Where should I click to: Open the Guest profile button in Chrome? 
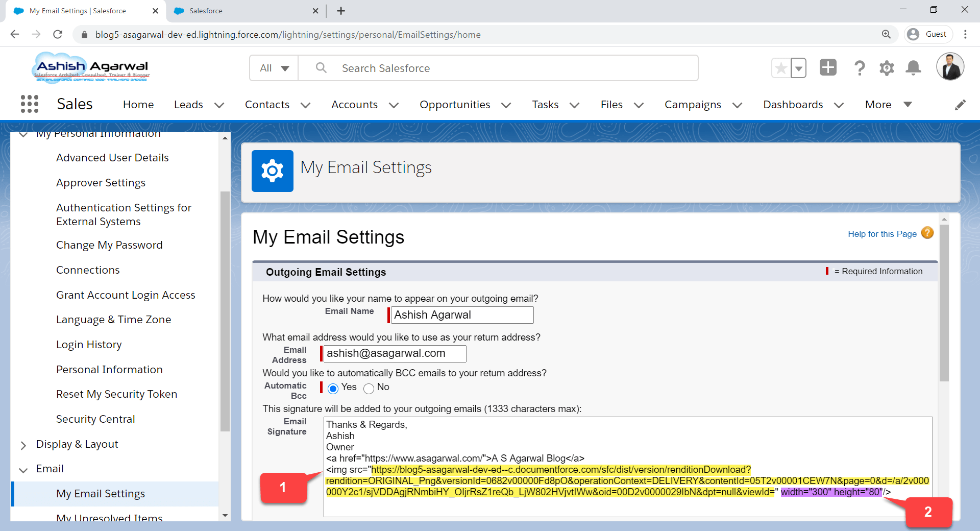pos(929,34)
